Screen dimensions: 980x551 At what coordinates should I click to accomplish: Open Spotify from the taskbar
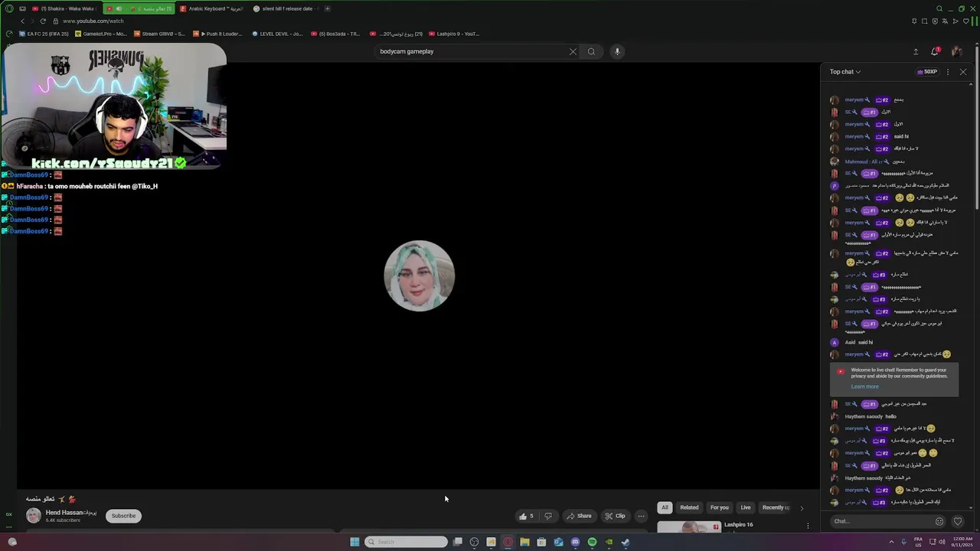pos(592,542)
